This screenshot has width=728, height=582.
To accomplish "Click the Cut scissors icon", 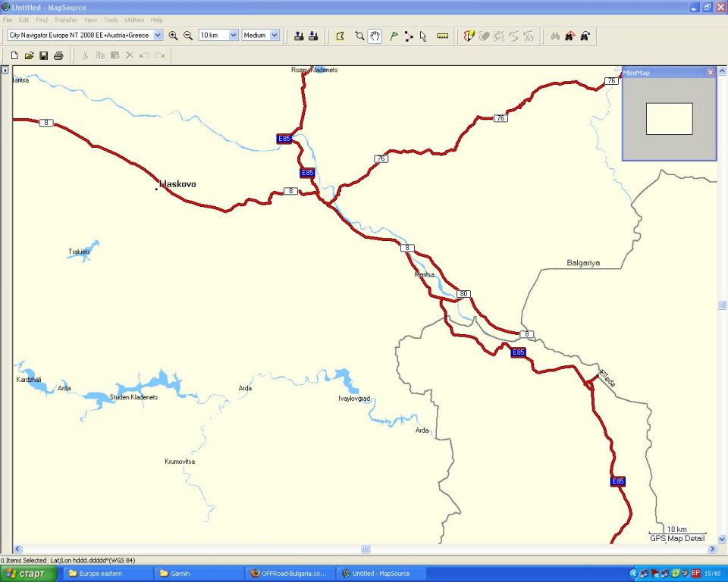I will click(x=85, y=55).
